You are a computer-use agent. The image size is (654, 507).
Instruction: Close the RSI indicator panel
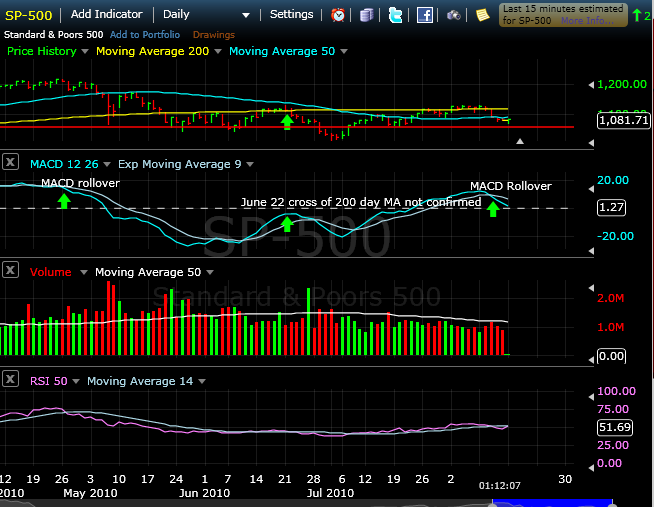(x=10, y=380)
